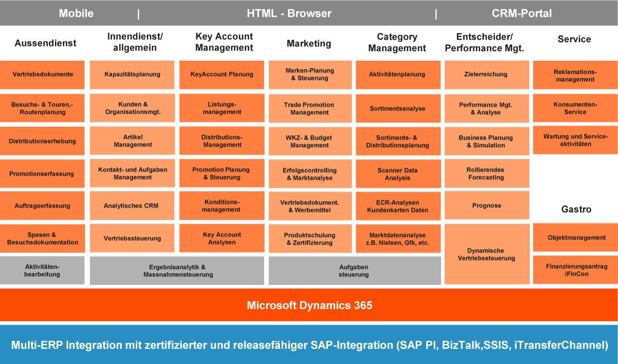This screenshot has width=618, height=364.
Task: Click the Gastro section heading
Action: coord(576,209)
